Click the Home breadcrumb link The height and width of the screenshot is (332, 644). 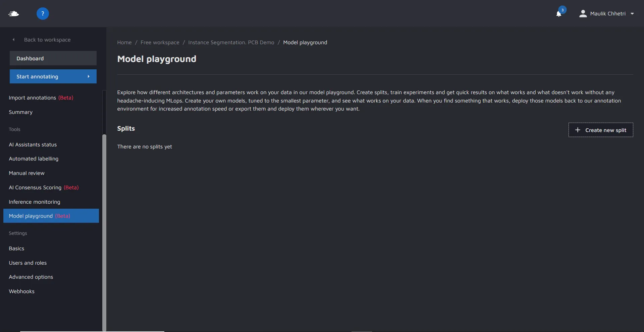point(124,43)
